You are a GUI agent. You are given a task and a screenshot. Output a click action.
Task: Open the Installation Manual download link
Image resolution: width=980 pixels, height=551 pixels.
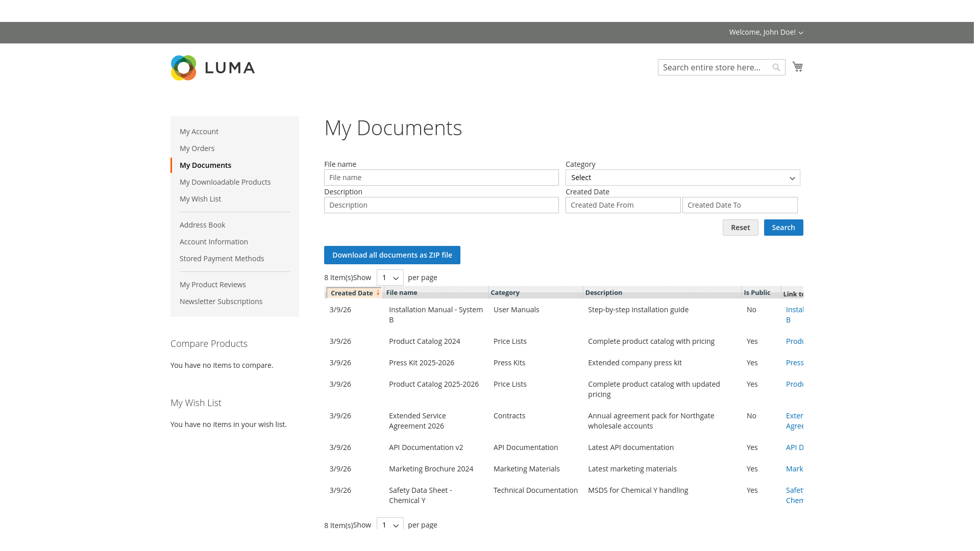tap(795, 315)
